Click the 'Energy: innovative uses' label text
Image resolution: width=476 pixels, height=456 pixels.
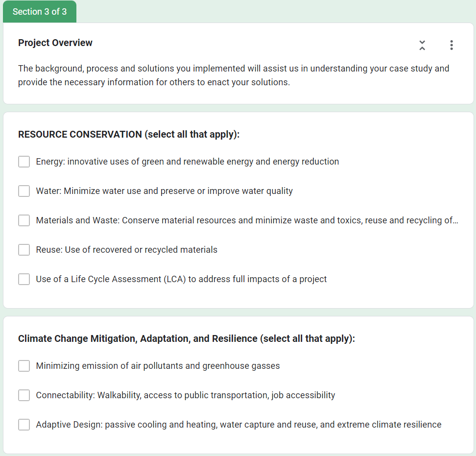tap(187, 162)
